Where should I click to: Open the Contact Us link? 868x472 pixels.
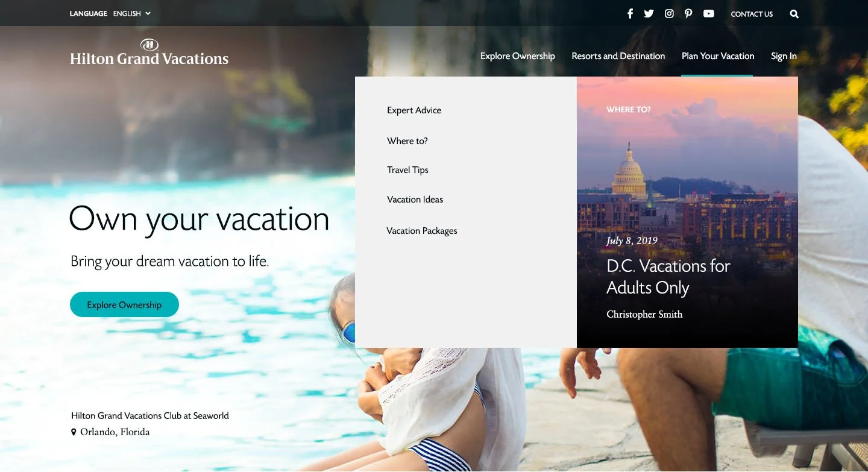752,14
